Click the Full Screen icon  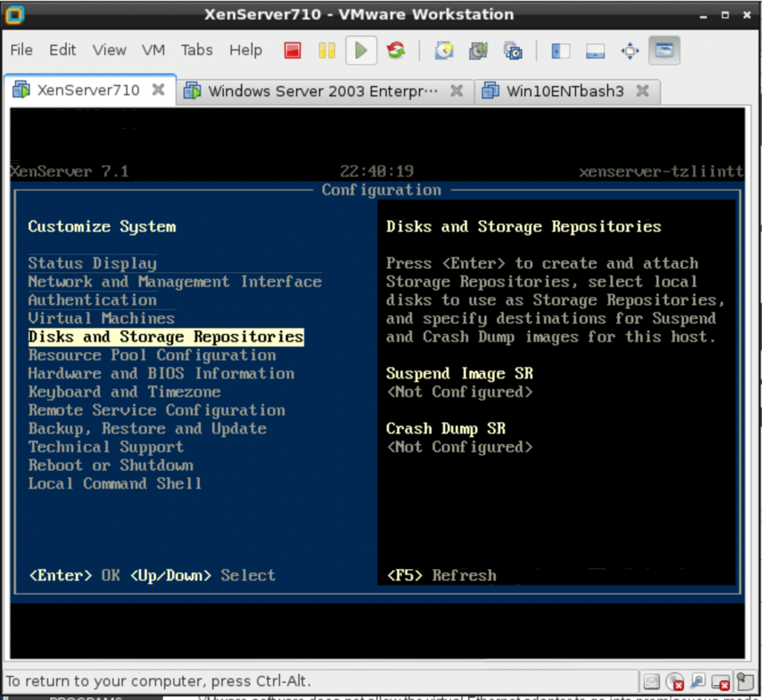pos(630,51)
